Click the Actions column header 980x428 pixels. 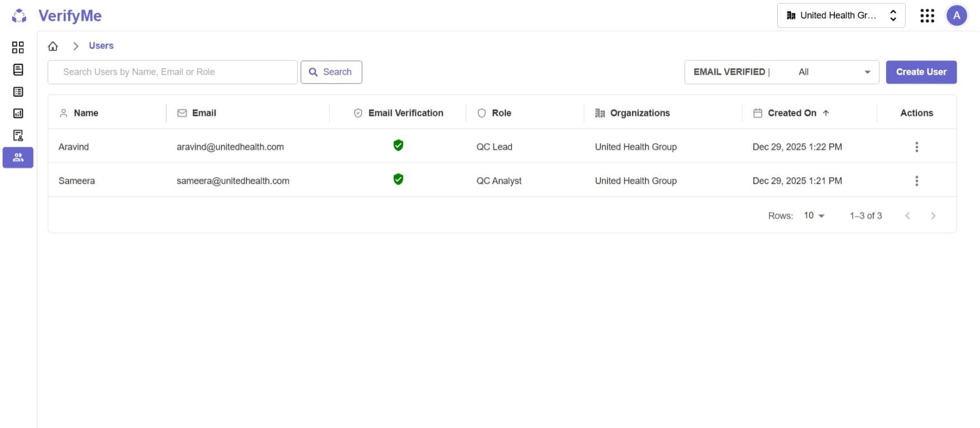pos(916,113)
